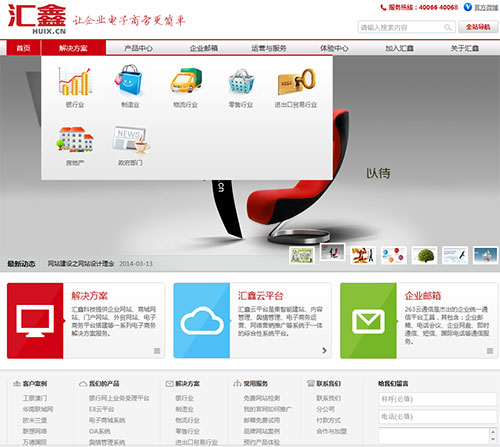Open 联想网络 under 客户案例

pyautogui.click(x=35, y=431)
